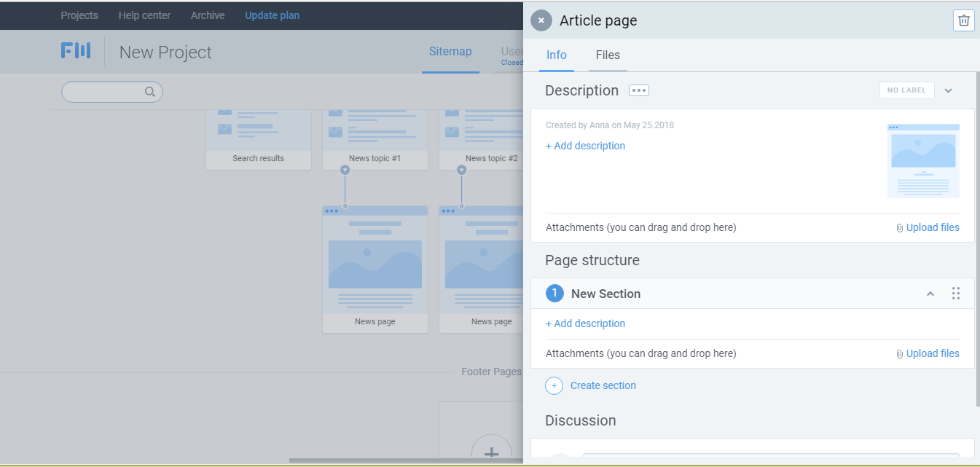
Task: Open the Help center menu
Action: tap(144, 15)
